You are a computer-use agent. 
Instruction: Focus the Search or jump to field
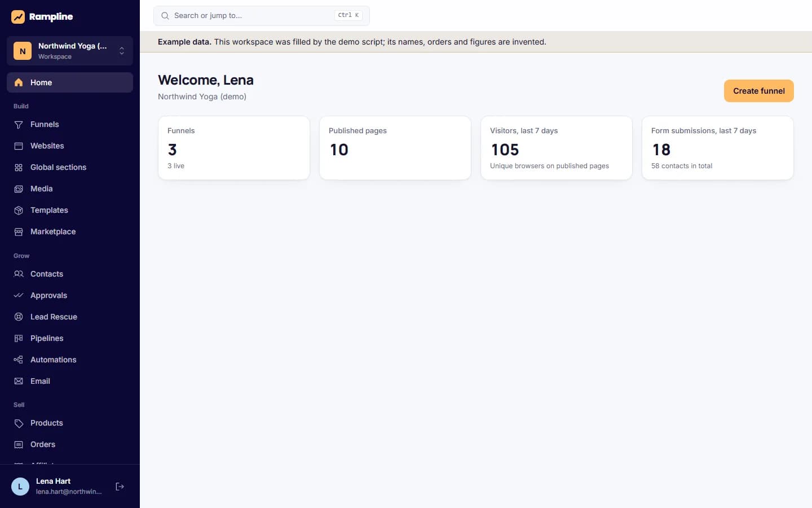(x=262, y=16)
